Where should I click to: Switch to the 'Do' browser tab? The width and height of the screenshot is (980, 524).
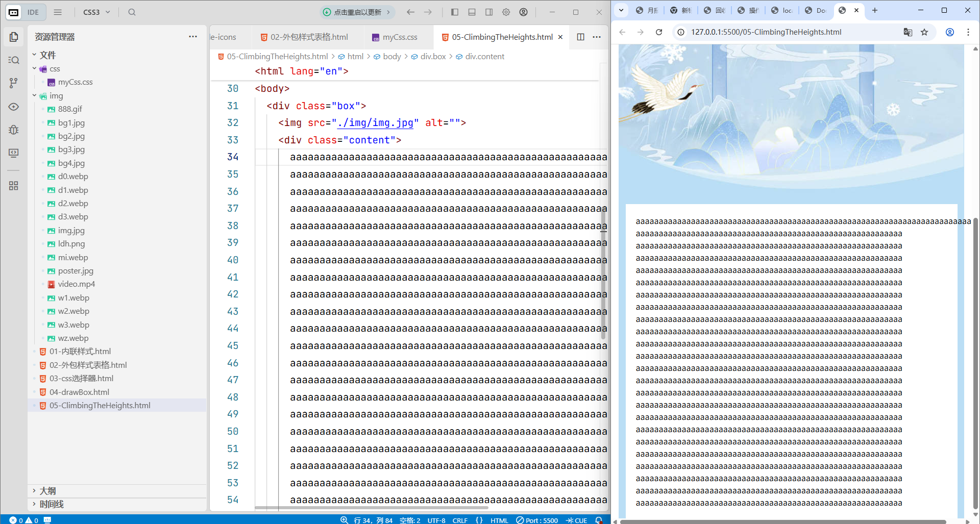pos(816,10)
